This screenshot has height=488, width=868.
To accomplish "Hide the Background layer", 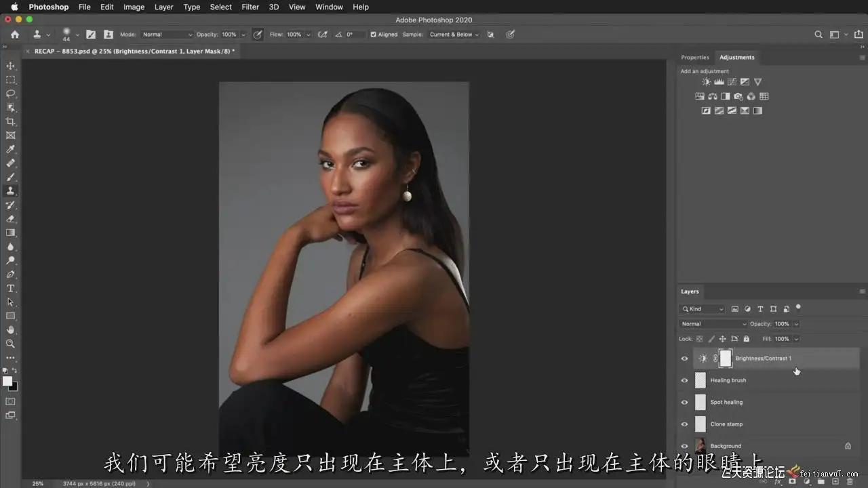I will tap(684, 446).
